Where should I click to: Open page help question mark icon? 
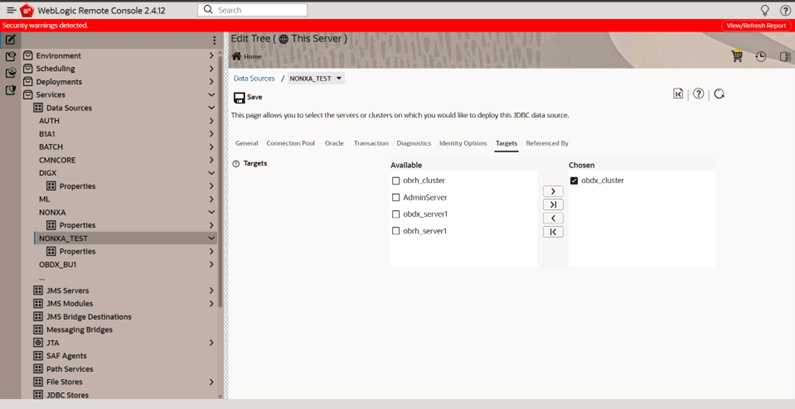coord(699,94)
